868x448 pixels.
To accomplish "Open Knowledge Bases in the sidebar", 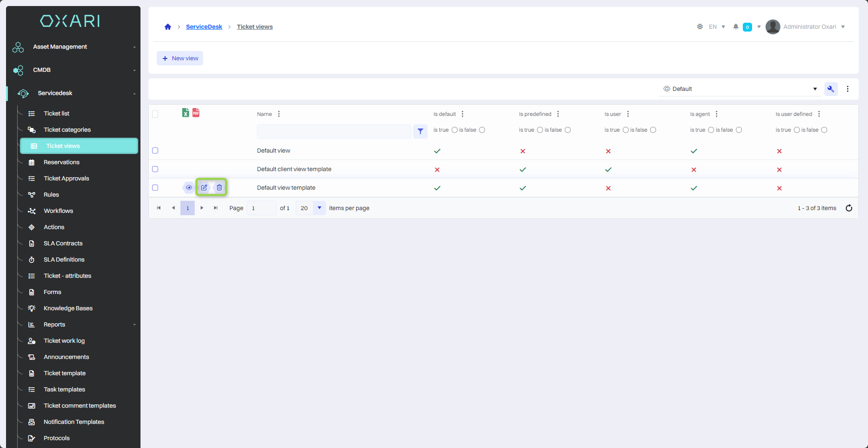I will pyautogui.click(x=68, y=308).
